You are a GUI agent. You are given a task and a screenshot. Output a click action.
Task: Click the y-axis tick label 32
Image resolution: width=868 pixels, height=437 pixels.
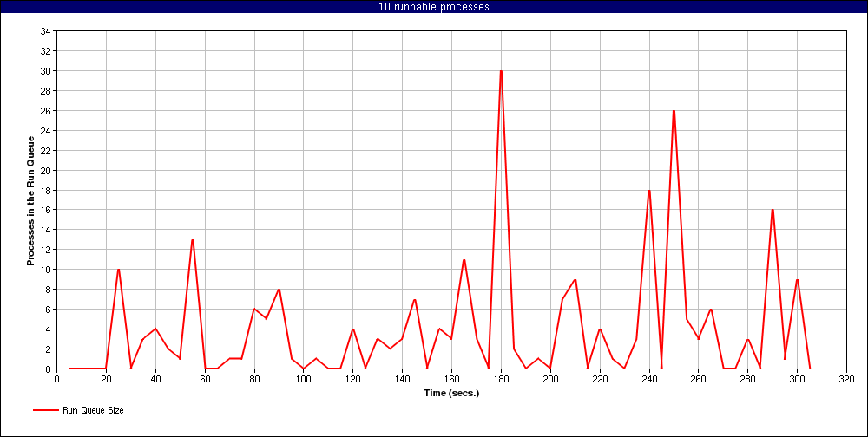(x=46, y=51)
